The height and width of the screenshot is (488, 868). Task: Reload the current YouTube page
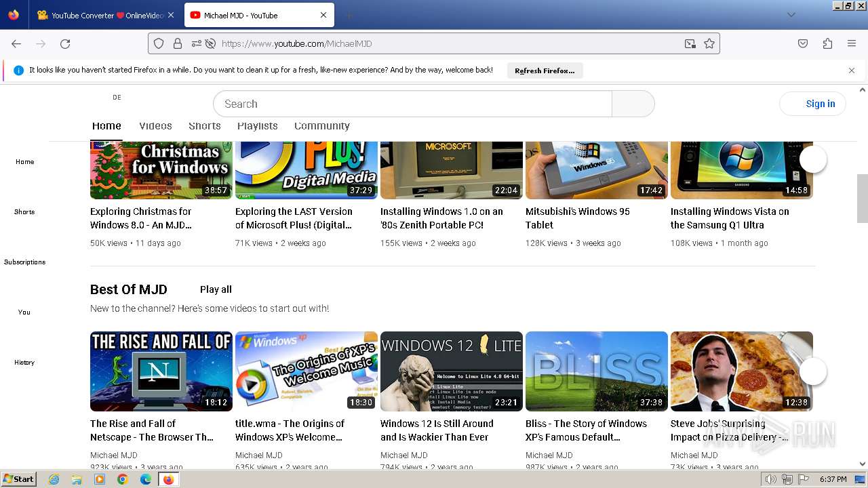(x=65, y=43)
